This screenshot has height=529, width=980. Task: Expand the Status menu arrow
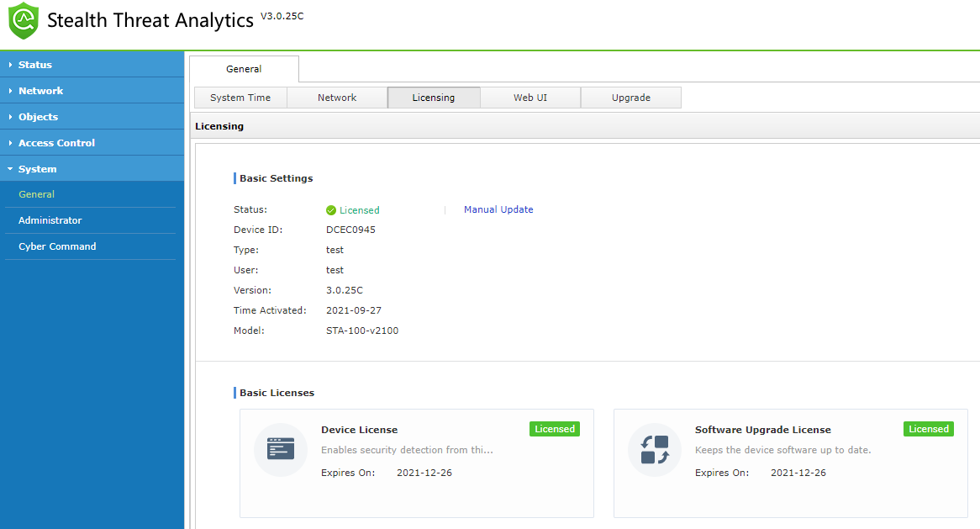pyautogui.click(x=10, y=65)
